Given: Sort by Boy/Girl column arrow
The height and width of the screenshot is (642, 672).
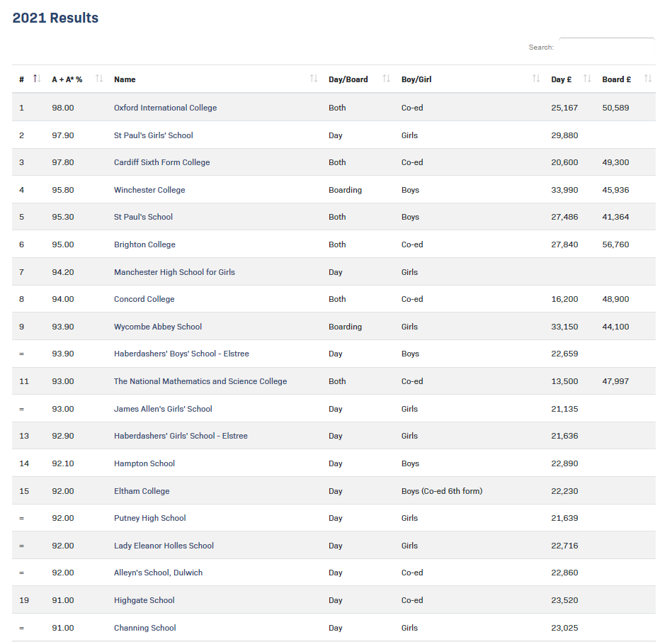Looking at the screenshot, I should coord(536,79).
